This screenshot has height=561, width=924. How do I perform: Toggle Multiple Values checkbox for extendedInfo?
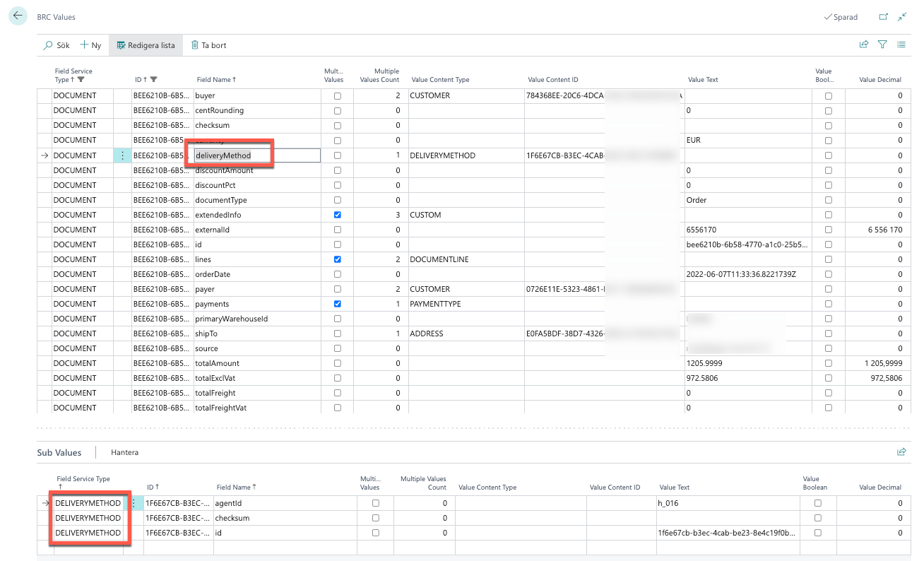point(338,215)
